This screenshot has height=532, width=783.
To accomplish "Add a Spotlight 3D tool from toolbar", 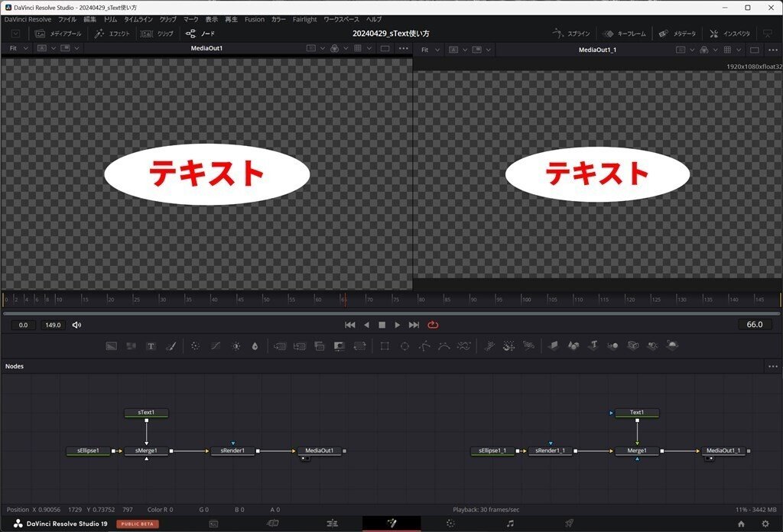I will click(652, 345).
